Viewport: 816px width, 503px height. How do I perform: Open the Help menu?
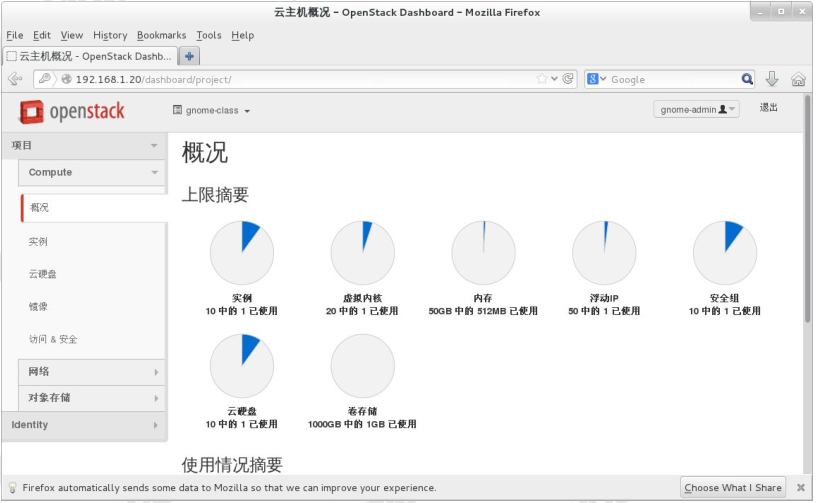pos(243,35)
